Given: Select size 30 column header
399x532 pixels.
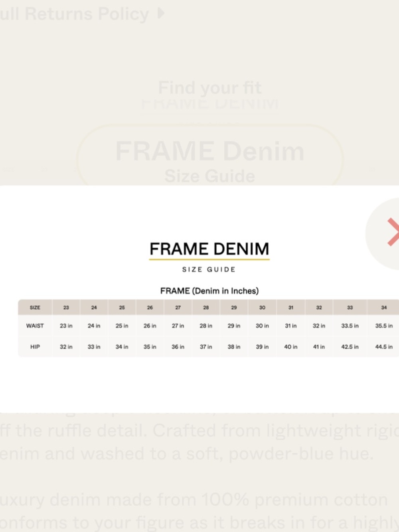Looking at the screenshot, I should 262,308.
